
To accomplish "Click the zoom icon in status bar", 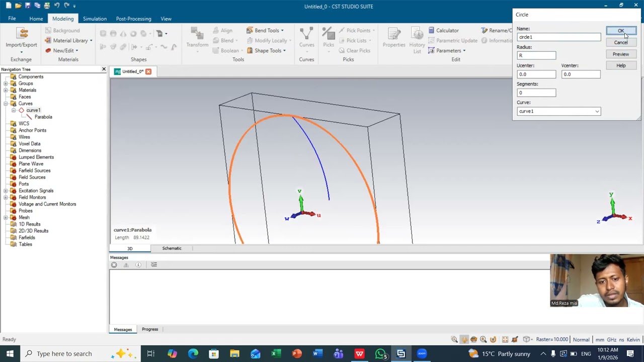I will (x=454, y=339).
